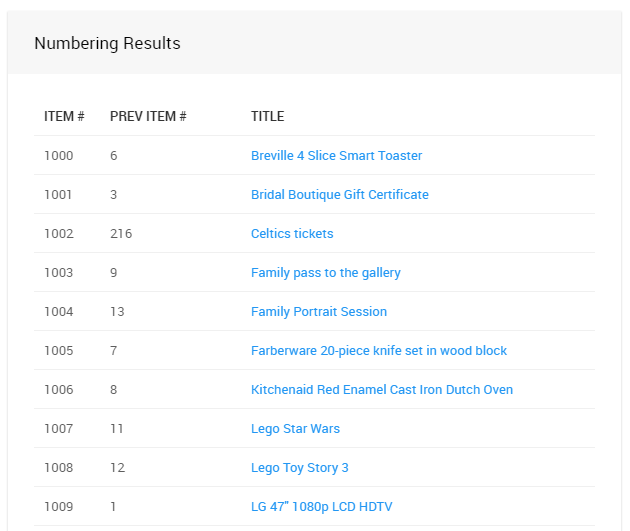Click the Lego Star Wars link
Image resolution: width=630 pixels, height=531 pixels.
pos(295,429)
